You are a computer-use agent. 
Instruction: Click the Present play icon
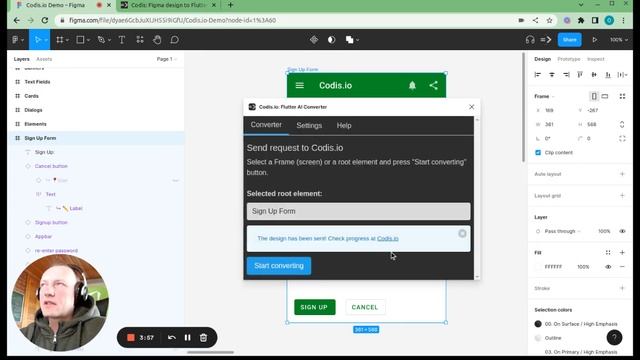[x=595, y=40]
